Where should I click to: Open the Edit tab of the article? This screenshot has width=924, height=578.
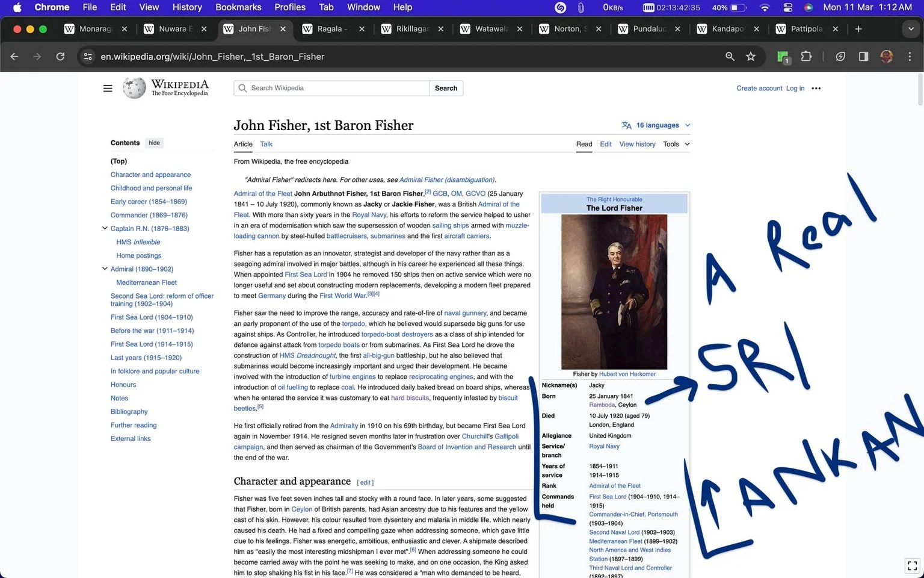coord(606,144)
